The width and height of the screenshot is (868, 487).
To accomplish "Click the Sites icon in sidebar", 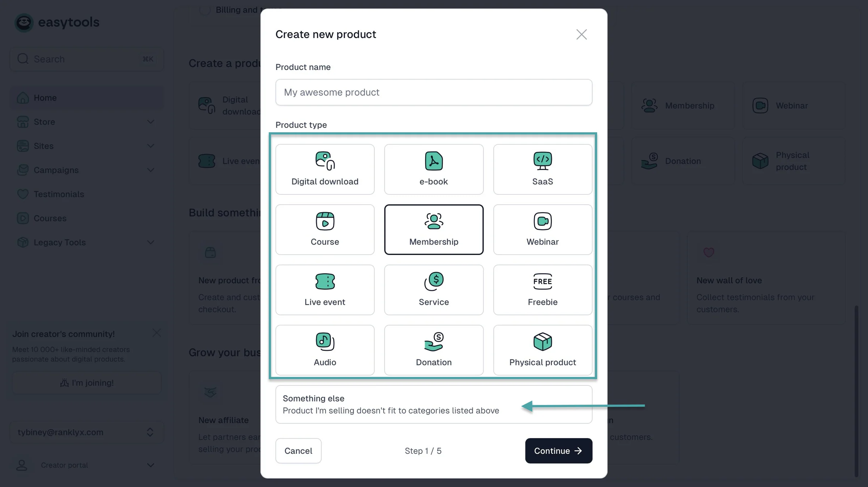I will tap(23, 146).
